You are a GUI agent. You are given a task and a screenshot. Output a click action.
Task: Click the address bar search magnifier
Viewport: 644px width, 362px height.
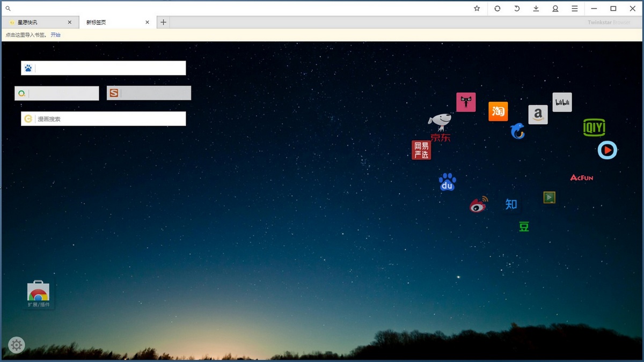[x=8, y=9]
